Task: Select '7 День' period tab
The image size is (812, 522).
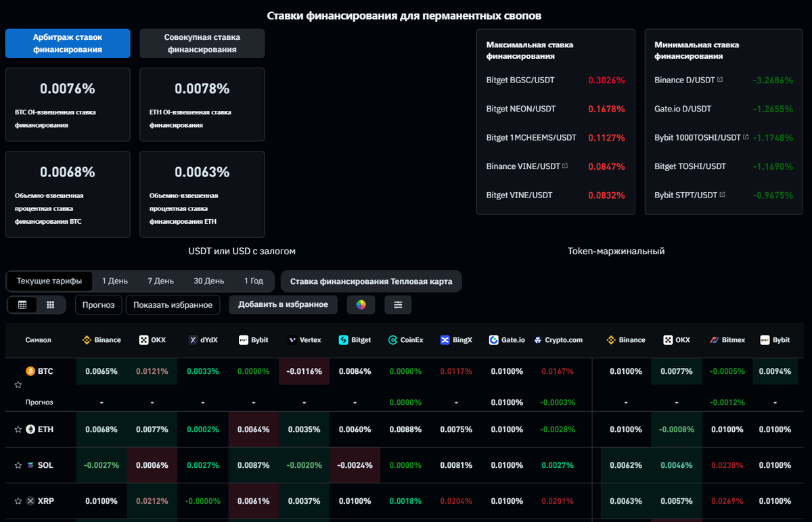Action: point(160,281)
